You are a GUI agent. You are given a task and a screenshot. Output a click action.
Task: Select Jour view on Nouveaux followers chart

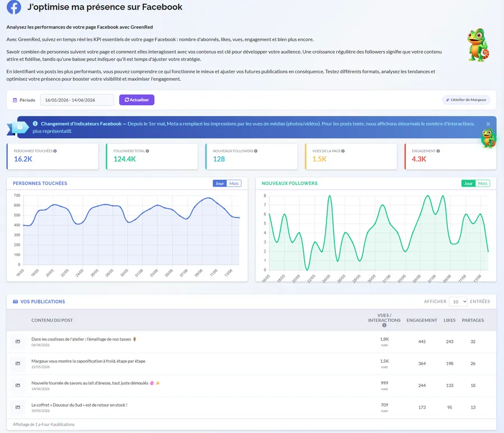[x=468, y=183]
